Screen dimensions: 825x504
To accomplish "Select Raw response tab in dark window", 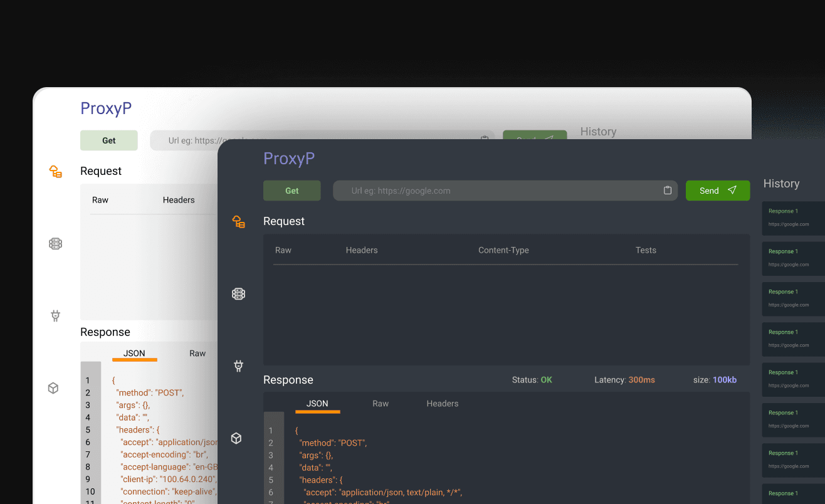I will click(x=381, y=404).
